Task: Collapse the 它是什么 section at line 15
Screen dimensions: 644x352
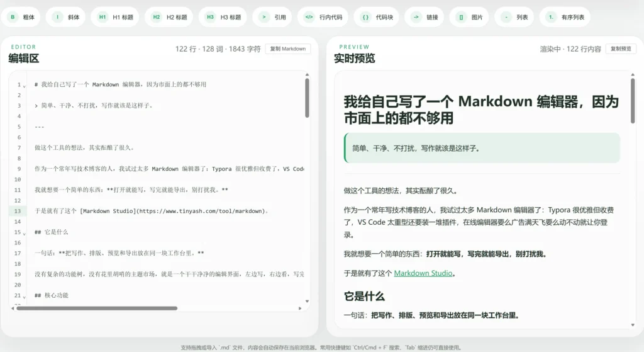Action: (x=25, y=233)
